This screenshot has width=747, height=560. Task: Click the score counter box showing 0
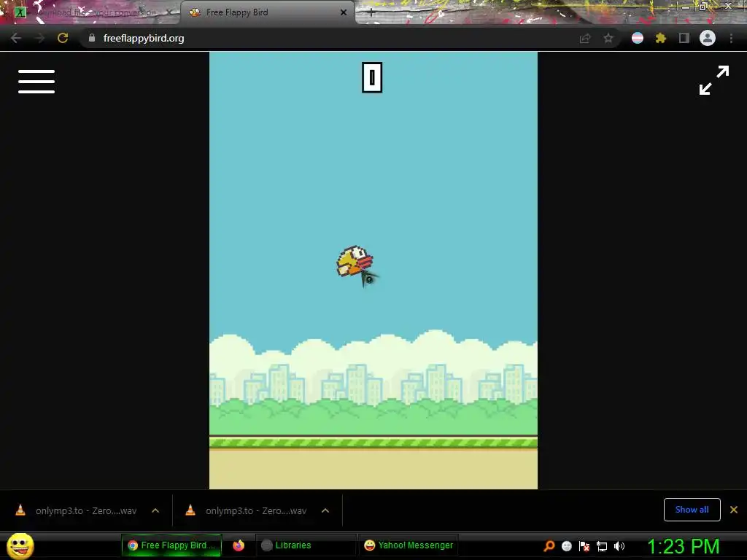pyautogui.click(x=372, y=77)
